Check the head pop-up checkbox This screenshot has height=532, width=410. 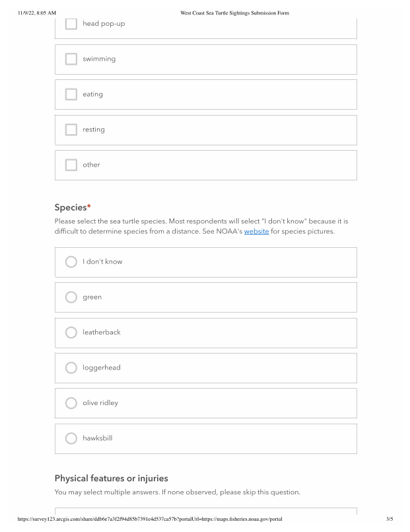point(71,24)
